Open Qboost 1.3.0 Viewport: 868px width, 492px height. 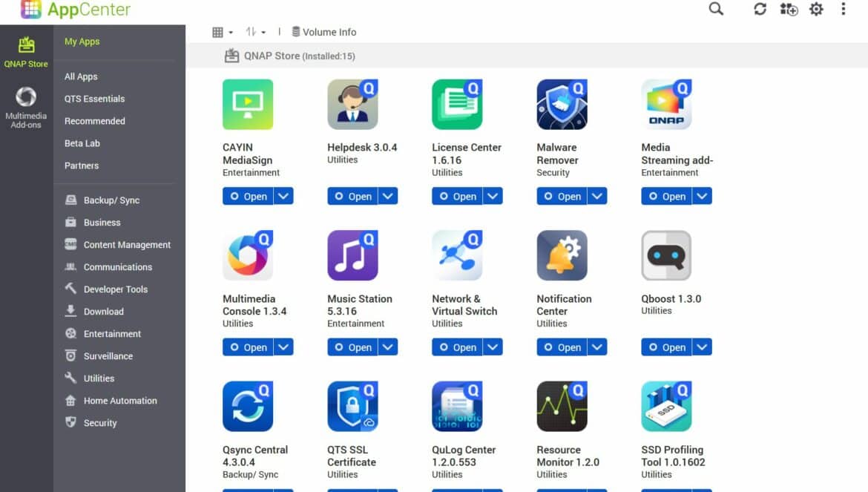coord(666,347)
